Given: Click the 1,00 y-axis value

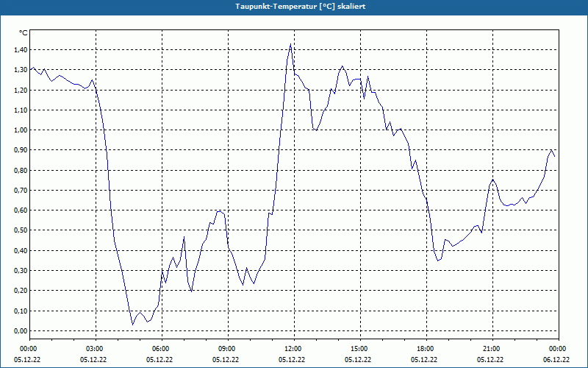Looking at the screenshot, I should pos(20,130).
